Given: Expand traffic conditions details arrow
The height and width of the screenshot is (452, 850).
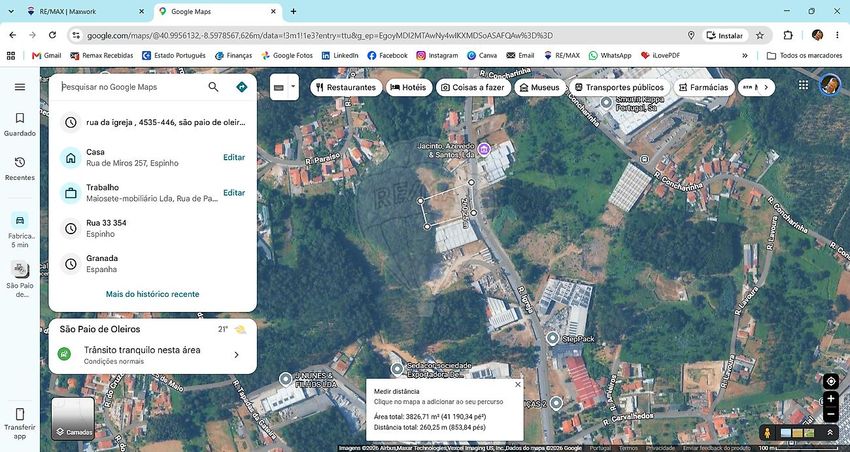Looking at the screenshot, I should click(236, 355).
